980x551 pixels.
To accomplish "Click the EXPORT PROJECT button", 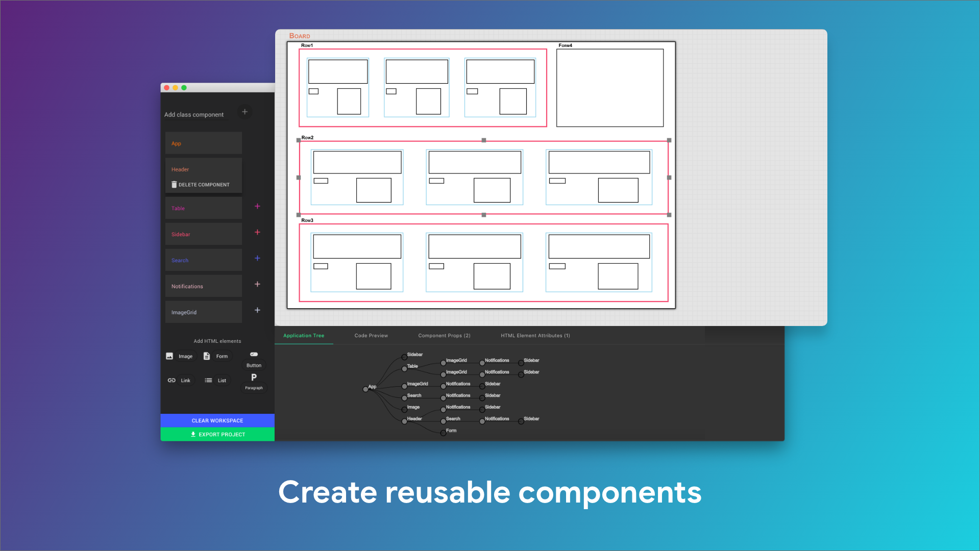I will (x=217, y=435).
